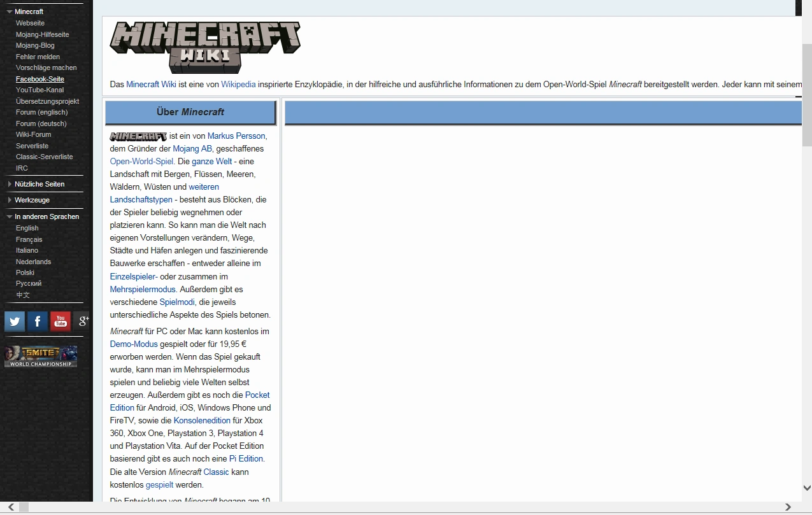Follow the Spielmodi link
Screen dimensions: 812x515
[177, 302]
